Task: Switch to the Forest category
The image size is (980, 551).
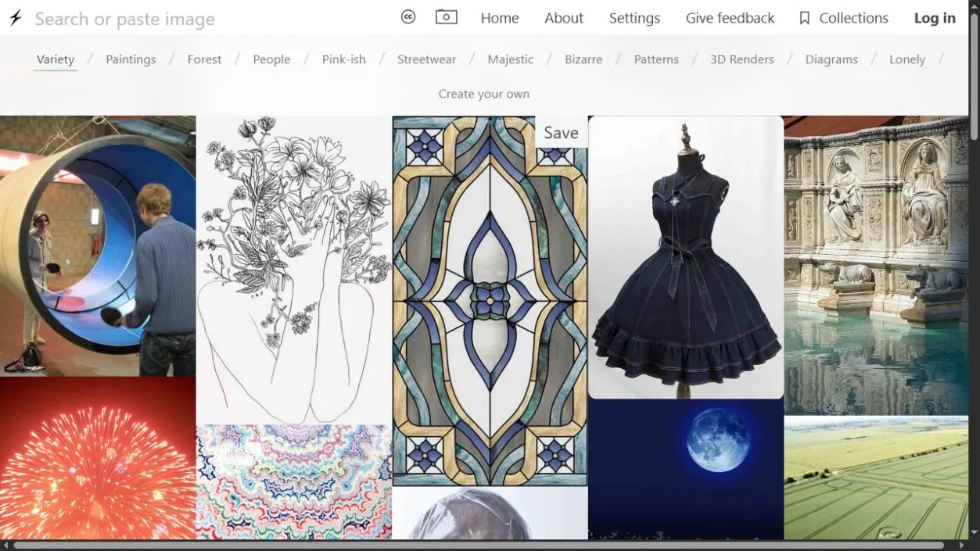Action: (x=204, y=59)
